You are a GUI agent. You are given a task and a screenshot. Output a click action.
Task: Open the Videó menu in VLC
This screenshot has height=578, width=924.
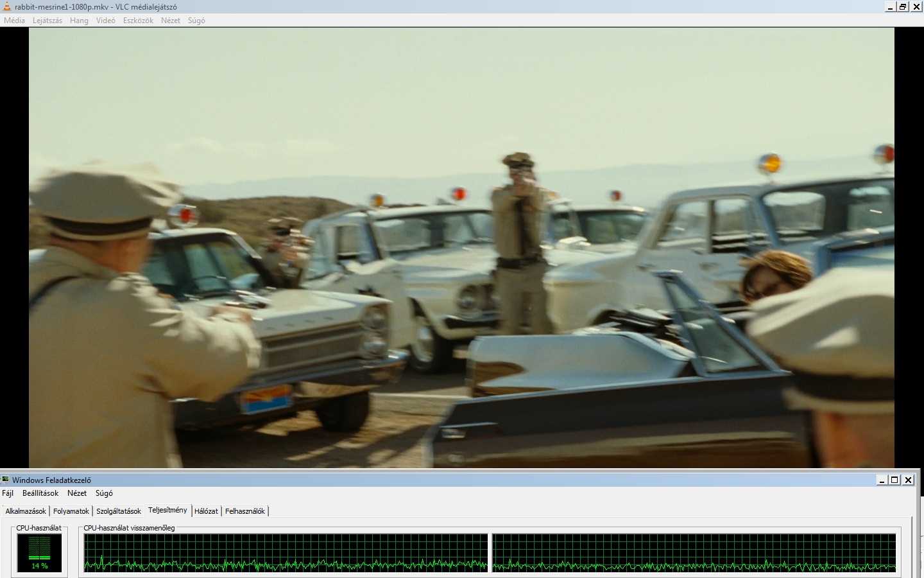[106, 21]
